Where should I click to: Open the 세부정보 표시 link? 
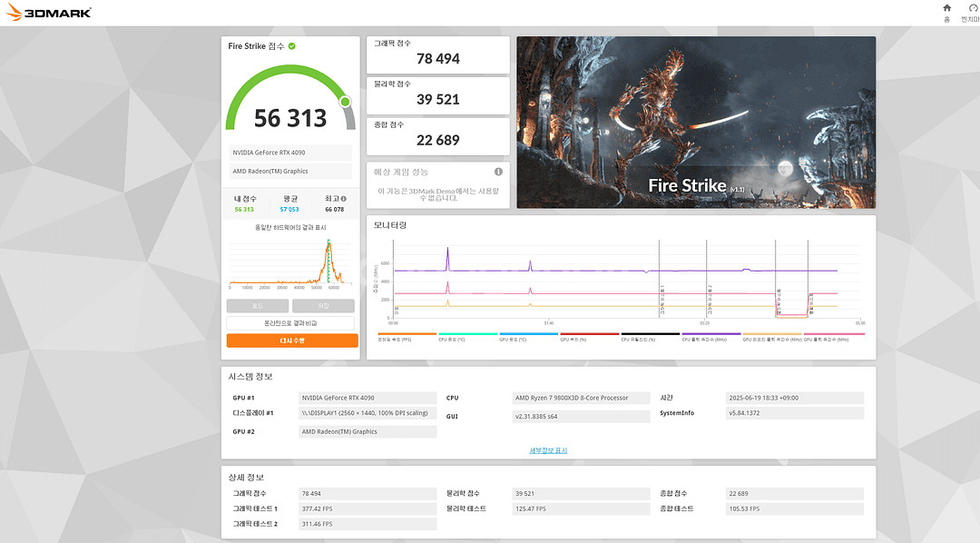[548, 450]
